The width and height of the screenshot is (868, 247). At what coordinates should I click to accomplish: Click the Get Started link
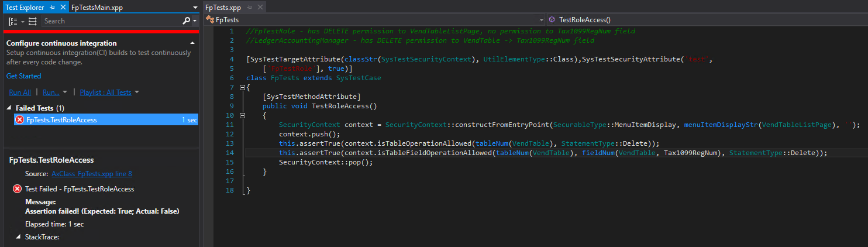(24, 76)
